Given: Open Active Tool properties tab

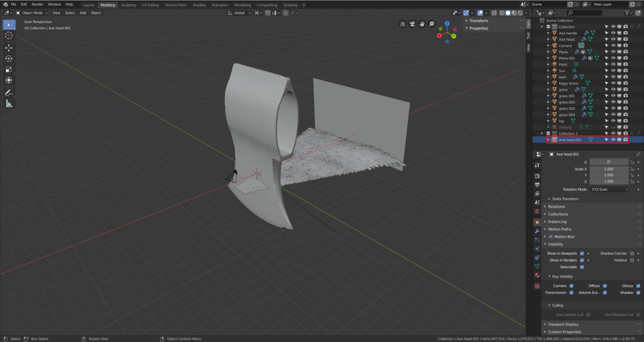Looking at the screenshot, I should coord(537,165).
